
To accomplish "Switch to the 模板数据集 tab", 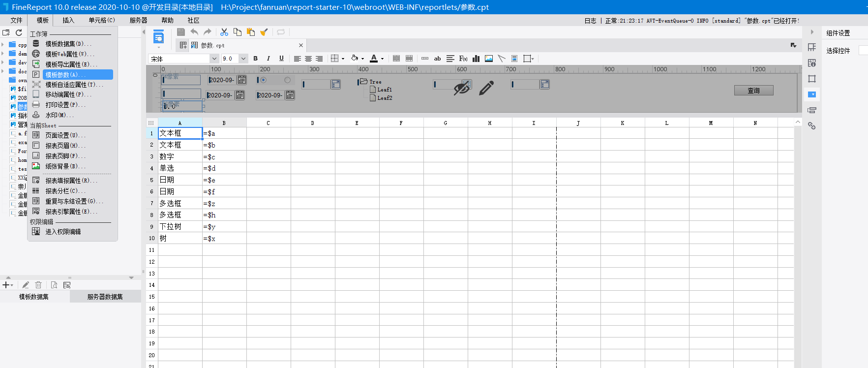I will [34, 297].
